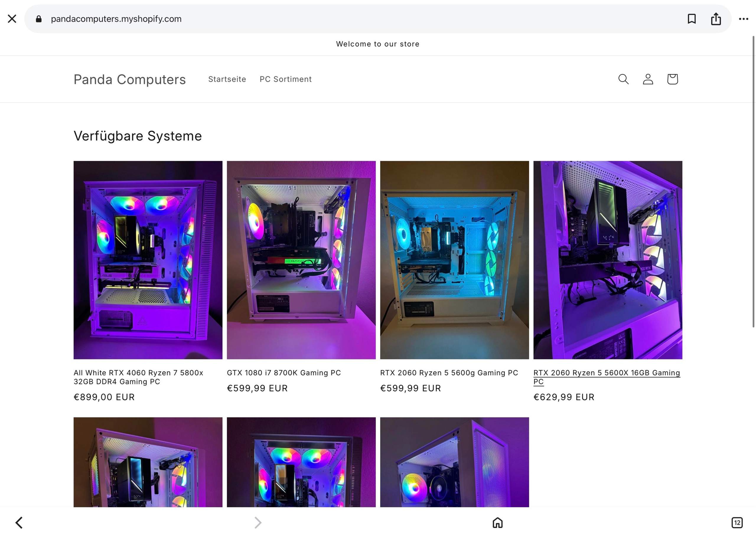Image resolution: width=756 pixels, height=552 pixels.
Task: Open the share icon next to bookmark
Action: (x=716, y=19)
